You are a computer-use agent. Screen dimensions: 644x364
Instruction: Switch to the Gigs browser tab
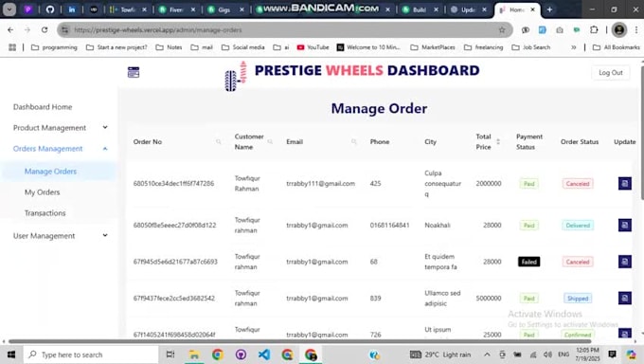(225, 9)
